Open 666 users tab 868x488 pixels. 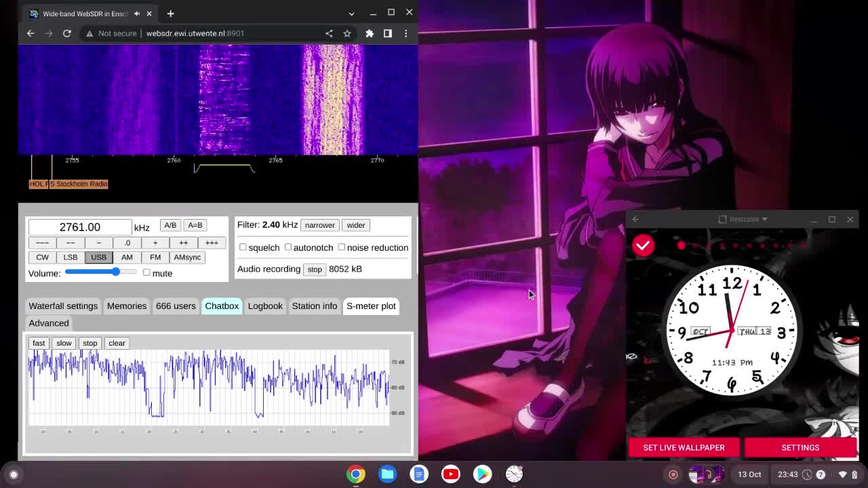(176, 306)
